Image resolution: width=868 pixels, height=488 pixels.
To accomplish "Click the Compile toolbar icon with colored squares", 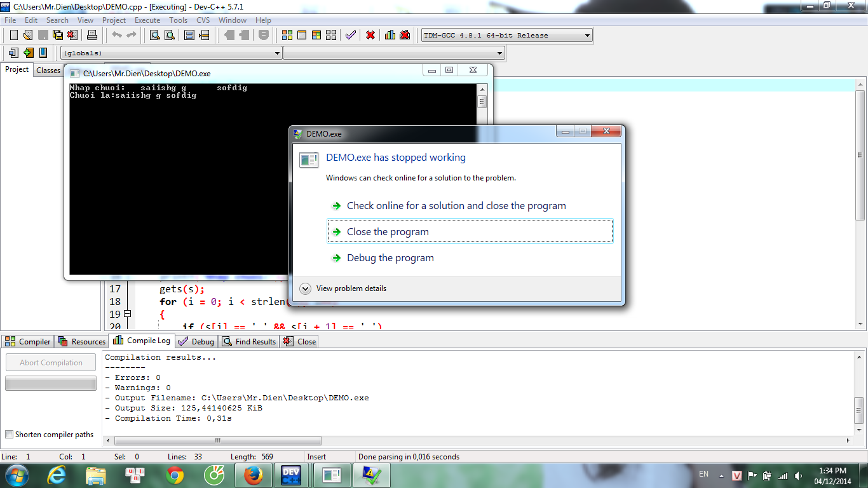I will coord(287,35).
